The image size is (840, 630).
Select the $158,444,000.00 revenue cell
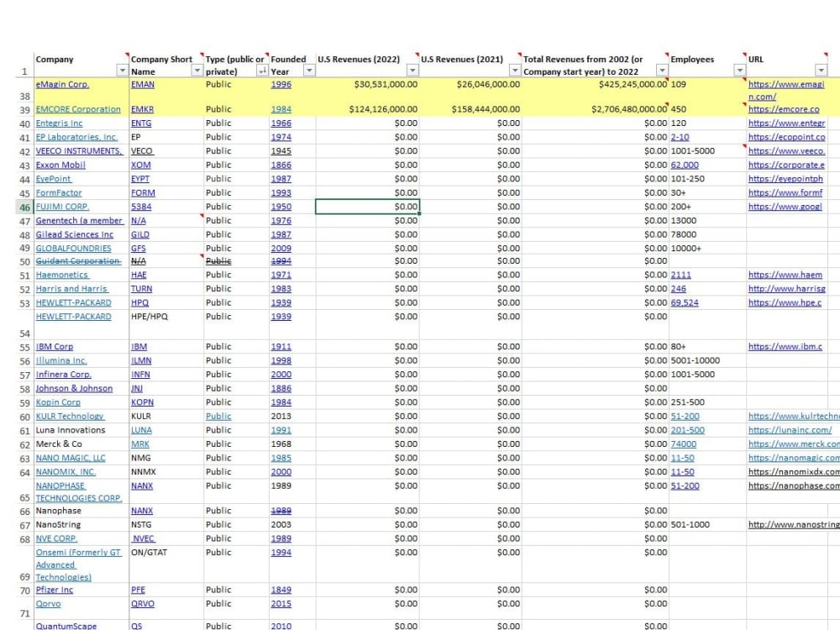point(470,109)
